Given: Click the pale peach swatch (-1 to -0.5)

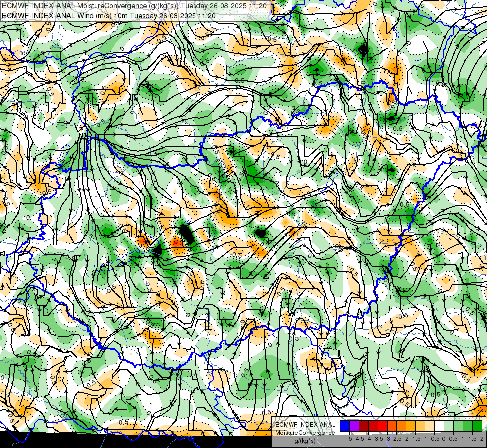Looking at the screenshot, I should (x=430, y=426).
